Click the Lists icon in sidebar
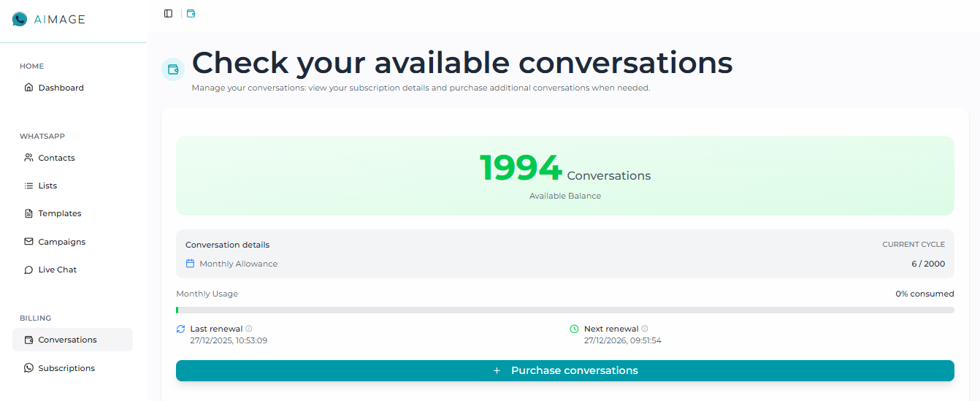This screenshot has width=980, height=401. tap(29, 186)
